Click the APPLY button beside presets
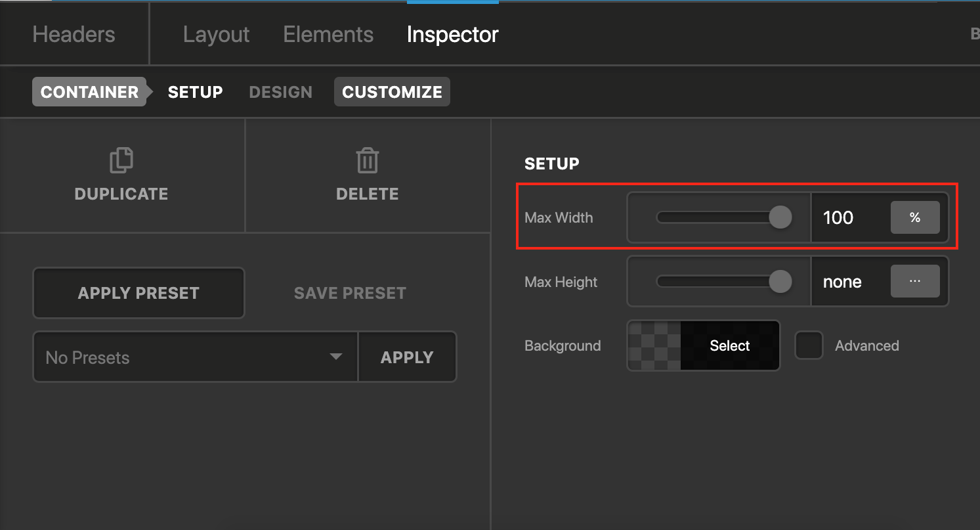The image size is (980, 530). click(x=407, y=357)
